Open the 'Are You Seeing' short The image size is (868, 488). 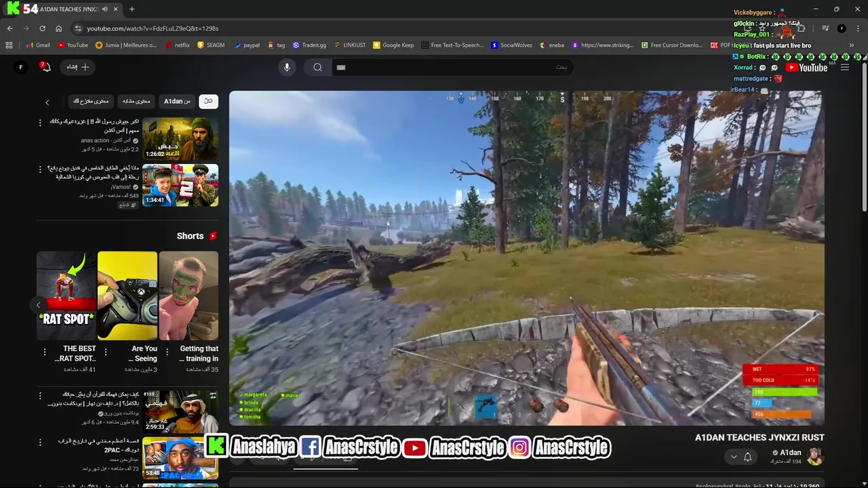click(127, 296)
